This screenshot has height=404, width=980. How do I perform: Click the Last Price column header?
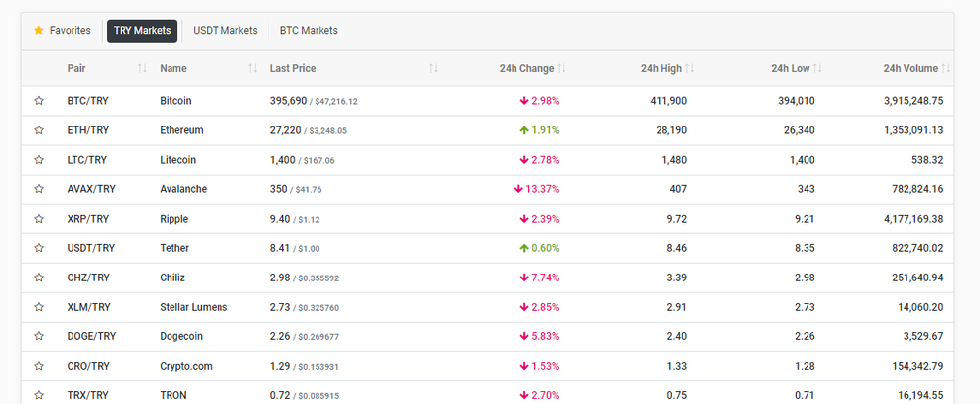(x=292, y=69)
